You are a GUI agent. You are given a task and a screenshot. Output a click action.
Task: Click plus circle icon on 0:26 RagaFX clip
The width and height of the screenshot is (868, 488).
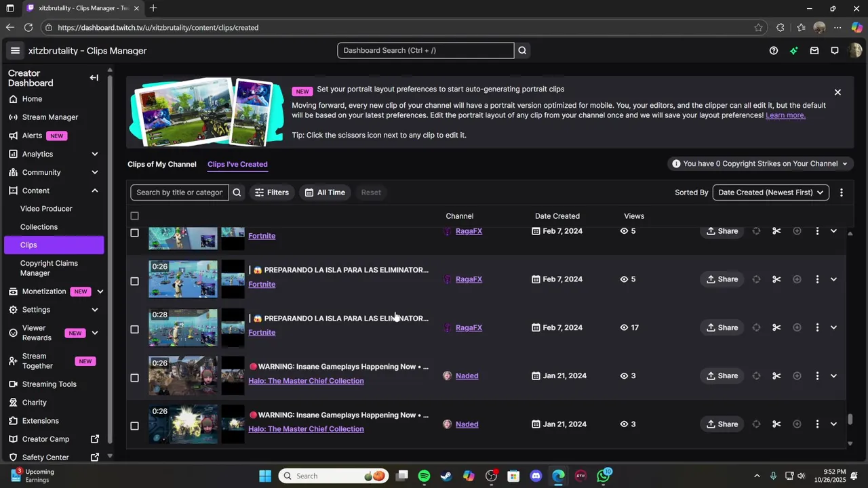click(x=797, y=279)
